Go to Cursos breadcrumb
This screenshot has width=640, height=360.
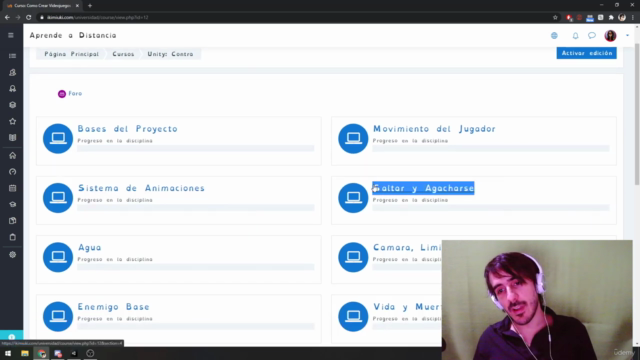point(123,54)
